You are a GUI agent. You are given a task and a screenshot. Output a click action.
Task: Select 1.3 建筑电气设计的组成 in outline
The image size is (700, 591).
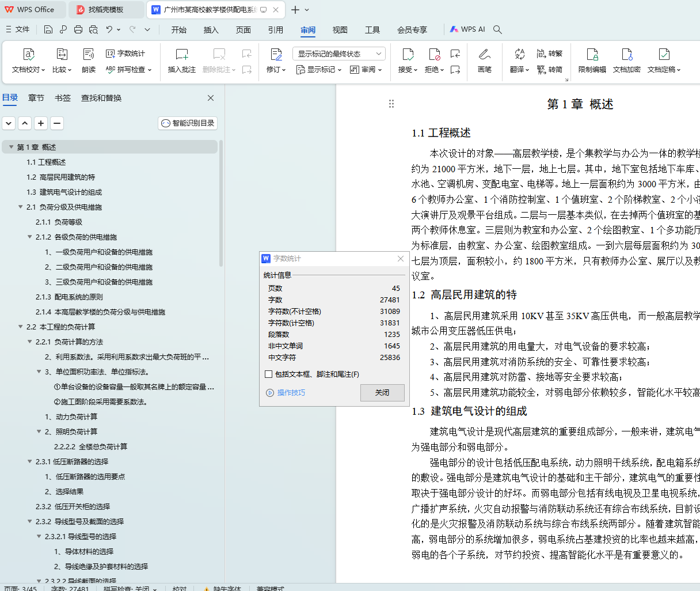pyautogui.click(x=64, y=192)
